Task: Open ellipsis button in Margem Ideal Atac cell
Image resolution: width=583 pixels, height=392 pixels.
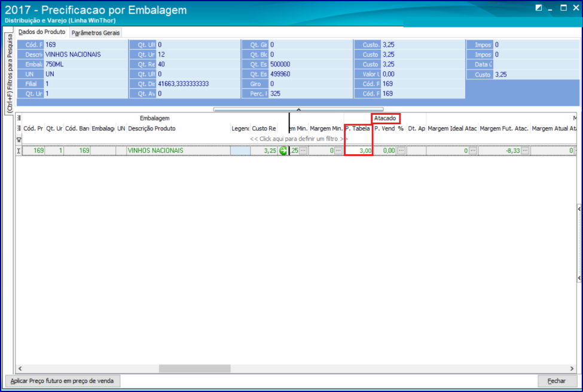Action: 472,151
